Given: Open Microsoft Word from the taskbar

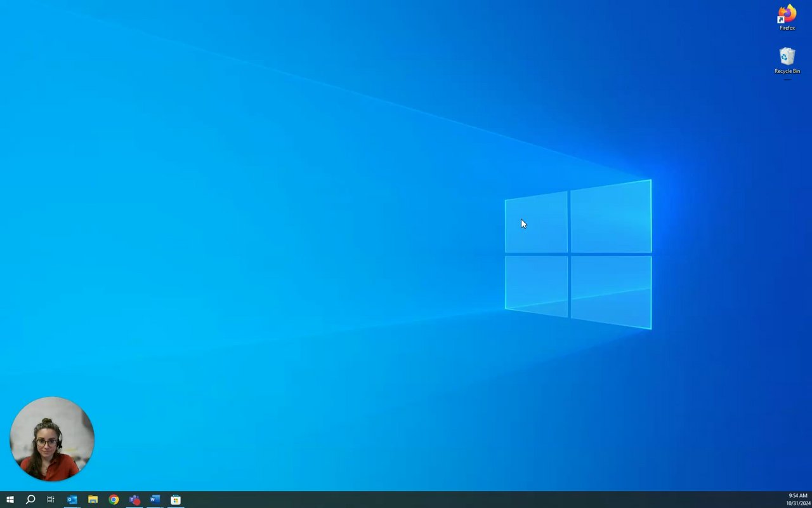Looking at the screenshot, I should (x=155, y=500).
